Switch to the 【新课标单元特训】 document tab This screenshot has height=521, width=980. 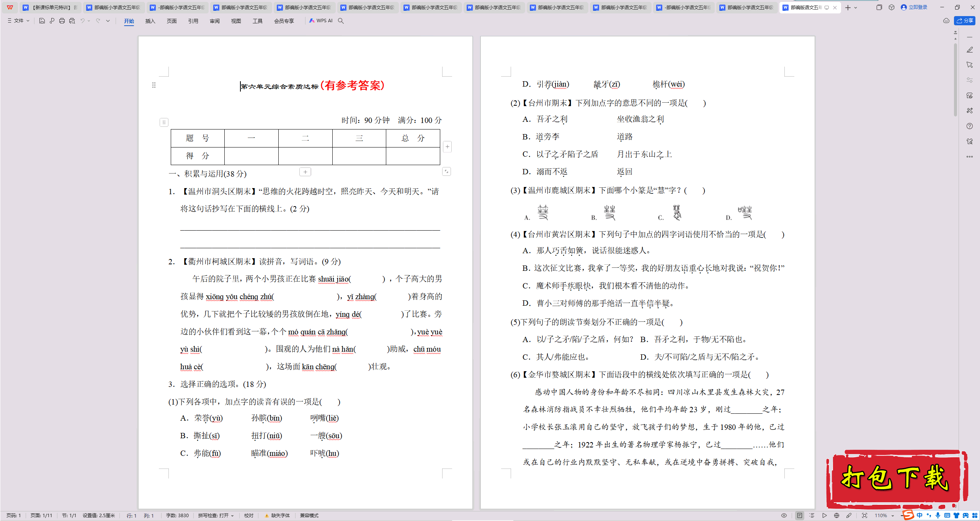[x=50, y=7]
